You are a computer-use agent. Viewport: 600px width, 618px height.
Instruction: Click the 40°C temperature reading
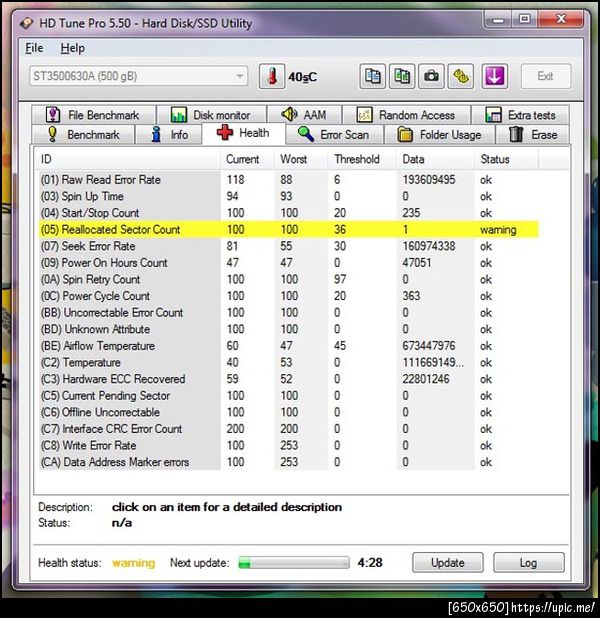[x=302, y=77]
